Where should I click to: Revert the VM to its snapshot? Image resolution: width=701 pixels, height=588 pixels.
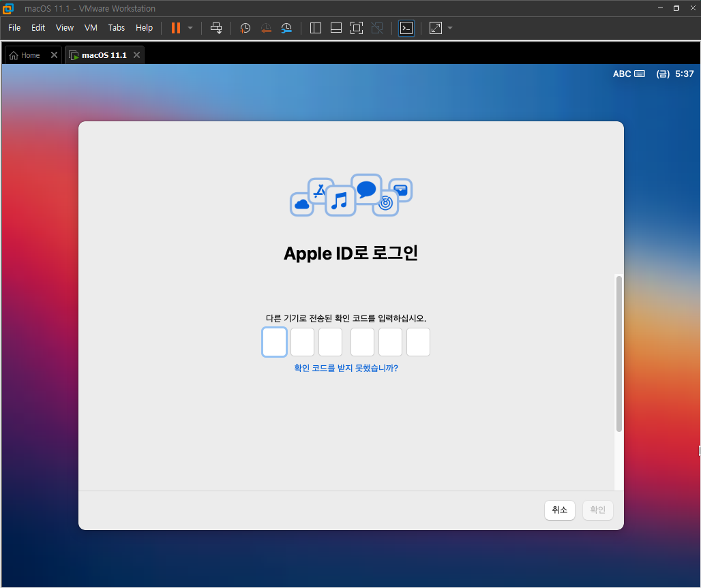266,28
